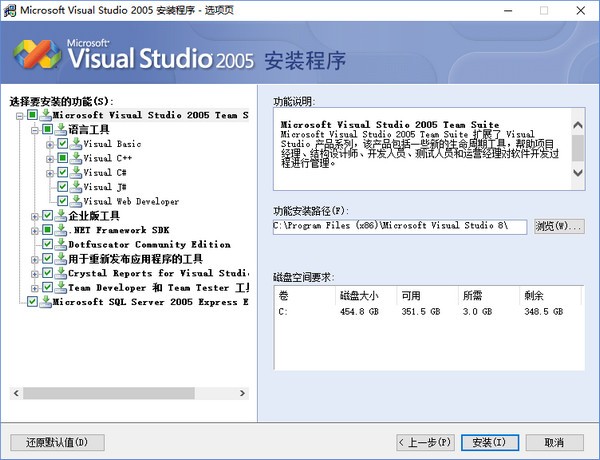Expand the Visual C# tree node
Viewport: 600px width, 460px height.
[50, 173]
